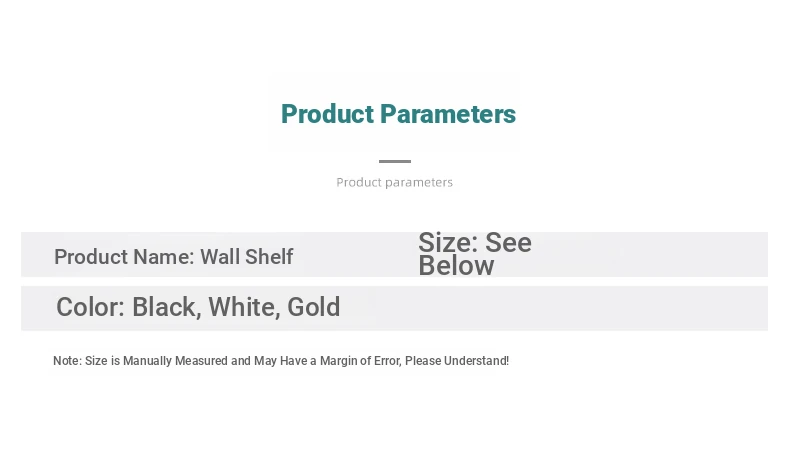Screen dimensions: 790x456
Task: Click empty area of Color gray row
Action: (x=554, y=308)
